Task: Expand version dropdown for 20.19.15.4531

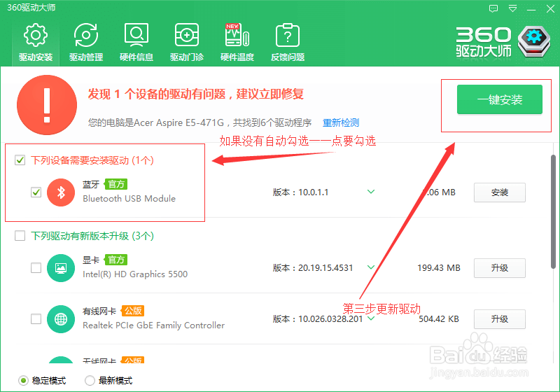Action: pyautogui.click(x=371, y=267)
